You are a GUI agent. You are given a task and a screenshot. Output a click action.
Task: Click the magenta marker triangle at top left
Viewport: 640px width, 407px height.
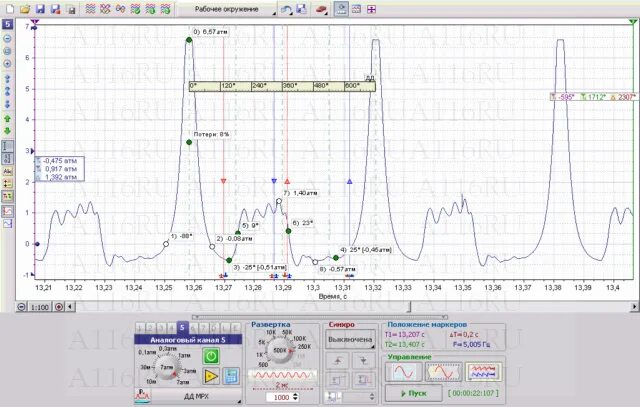[x=35, y=22]
